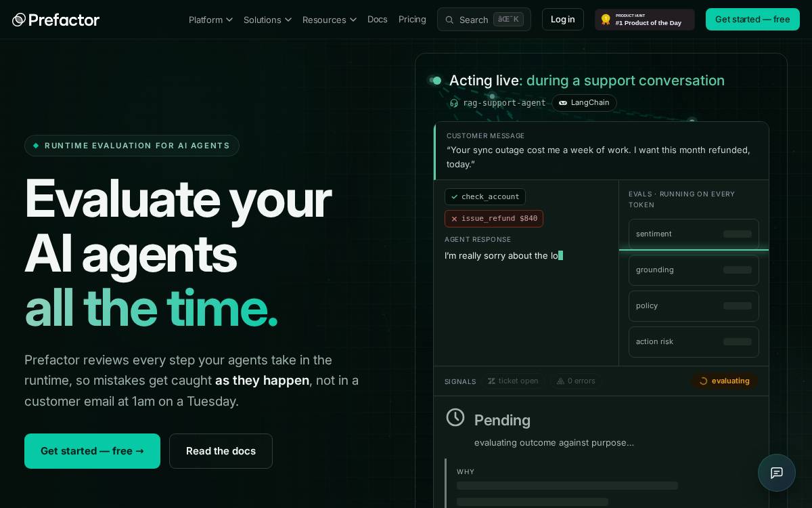Open the Pricing page
Screen dimensions: 812x508
pos(412,19)
